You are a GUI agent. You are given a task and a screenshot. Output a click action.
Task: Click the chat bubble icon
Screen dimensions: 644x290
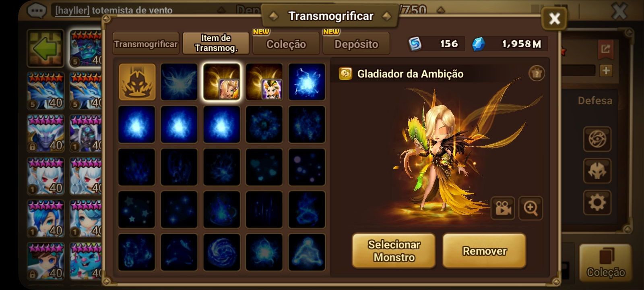click(x=37, y=10)
